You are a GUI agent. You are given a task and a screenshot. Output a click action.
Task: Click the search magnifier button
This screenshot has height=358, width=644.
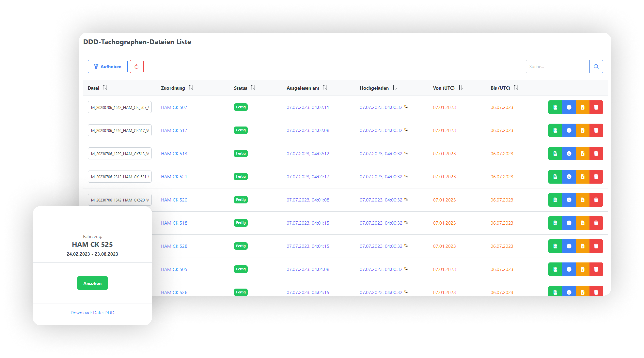click(596, 66)
